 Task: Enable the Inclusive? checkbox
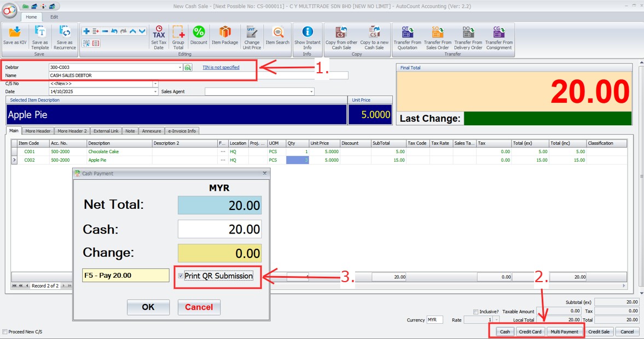click(x=475, y=312)
